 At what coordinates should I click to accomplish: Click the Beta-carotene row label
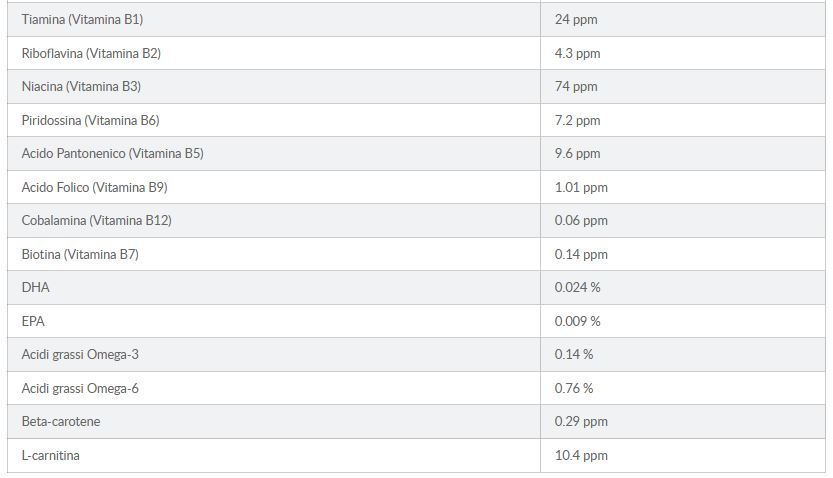(61, 421)
